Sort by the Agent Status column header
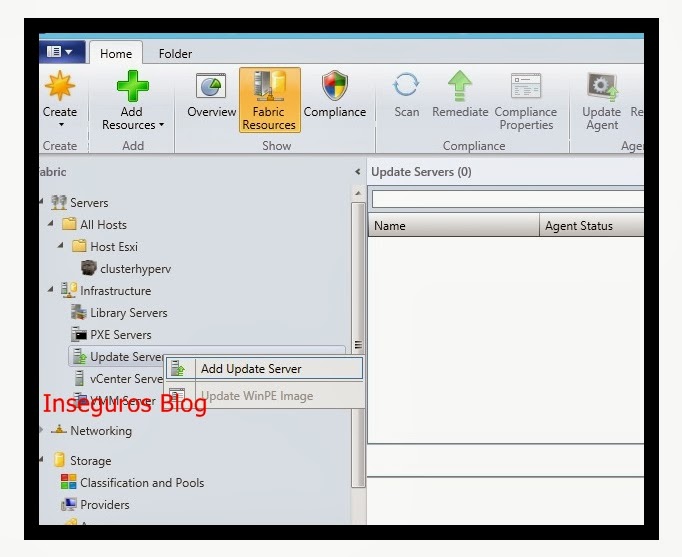 pyautogui.click(x=579, y=226)
